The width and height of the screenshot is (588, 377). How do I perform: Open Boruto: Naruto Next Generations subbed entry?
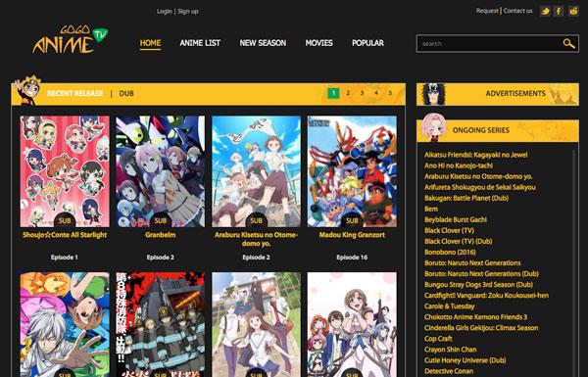pos(472,263)
